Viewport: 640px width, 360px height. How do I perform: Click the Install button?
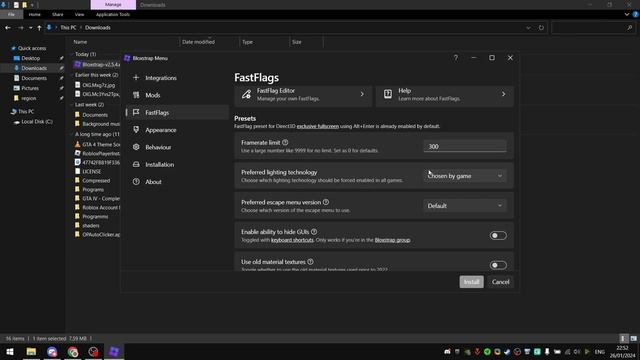coord(471,282)
